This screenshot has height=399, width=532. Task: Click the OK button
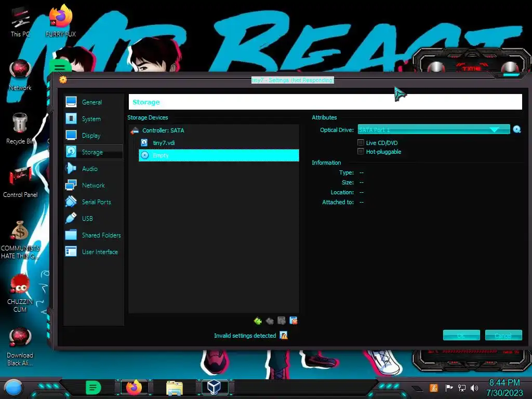point(461,335)
